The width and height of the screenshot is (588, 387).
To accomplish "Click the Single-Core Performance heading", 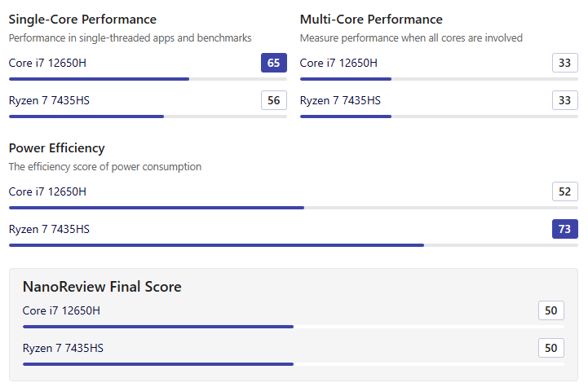I will (82, 19).
